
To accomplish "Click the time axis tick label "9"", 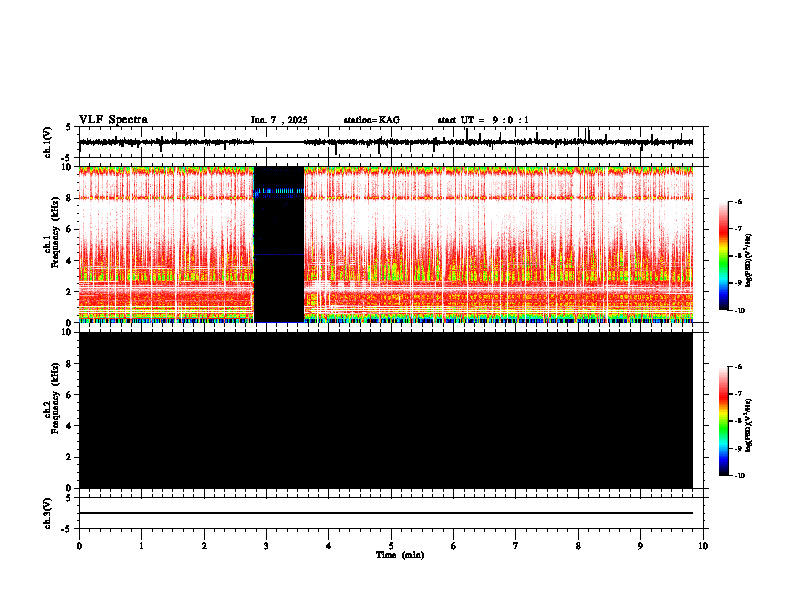I will [640, 546].
